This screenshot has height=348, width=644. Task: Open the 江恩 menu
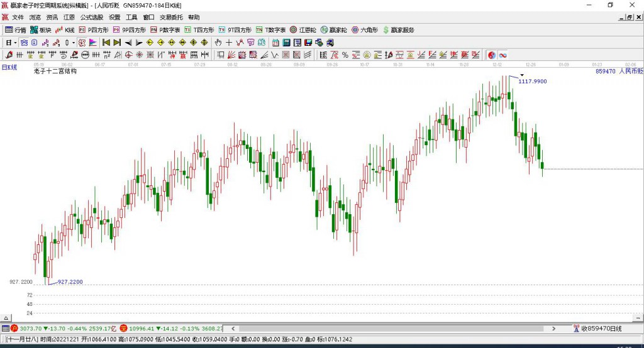click(69, 17)
